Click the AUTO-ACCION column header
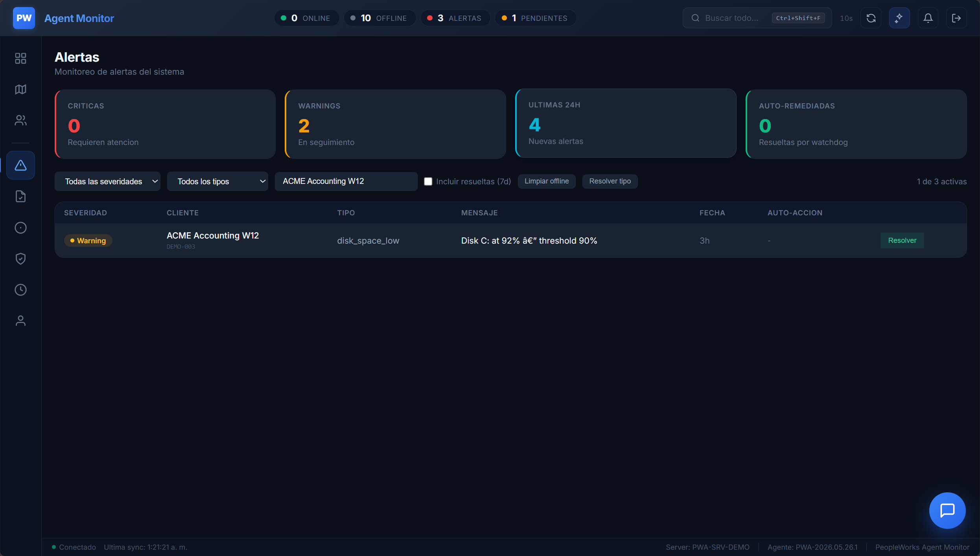The width and height of the screenshot is (980, 556). (x=795, y=213)
